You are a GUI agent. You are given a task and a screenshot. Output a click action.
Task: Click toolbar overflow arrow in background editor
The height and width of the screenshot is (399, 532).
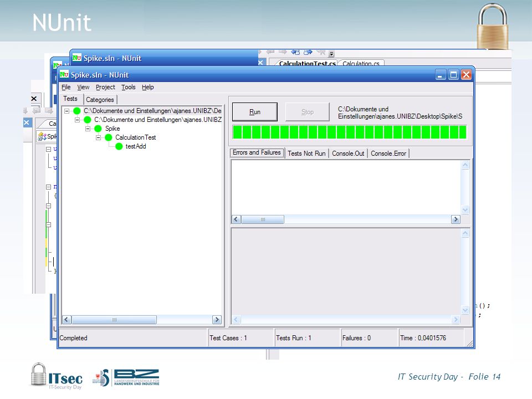[332, 54]
